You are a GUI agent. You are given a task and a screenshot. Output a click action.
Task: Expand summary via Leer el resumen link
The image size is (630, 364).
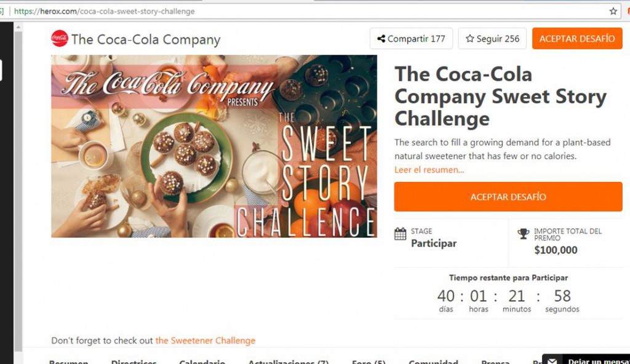click(429, 170)
